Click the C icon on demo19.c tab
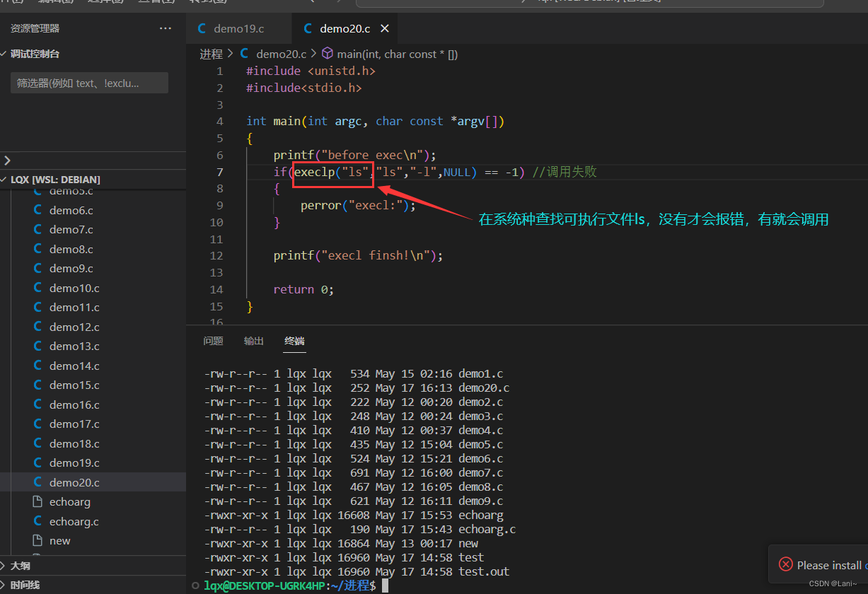The height and width of the screenshot is (594, 868). pos(201,28)
